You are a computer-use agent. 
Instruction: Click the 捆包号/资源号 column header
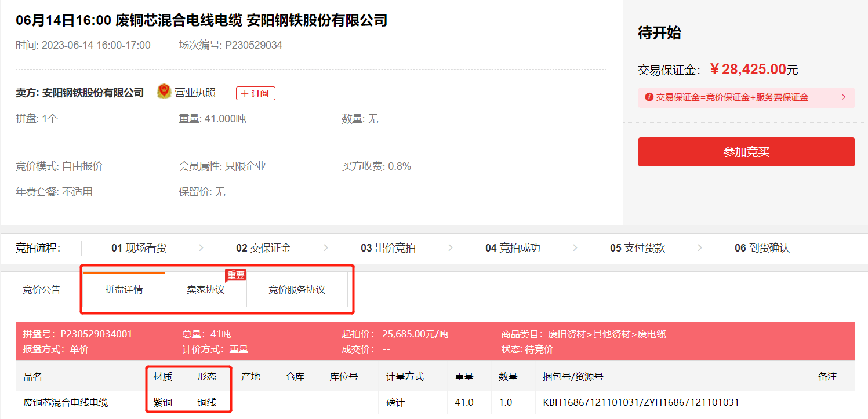pos(573,377)
